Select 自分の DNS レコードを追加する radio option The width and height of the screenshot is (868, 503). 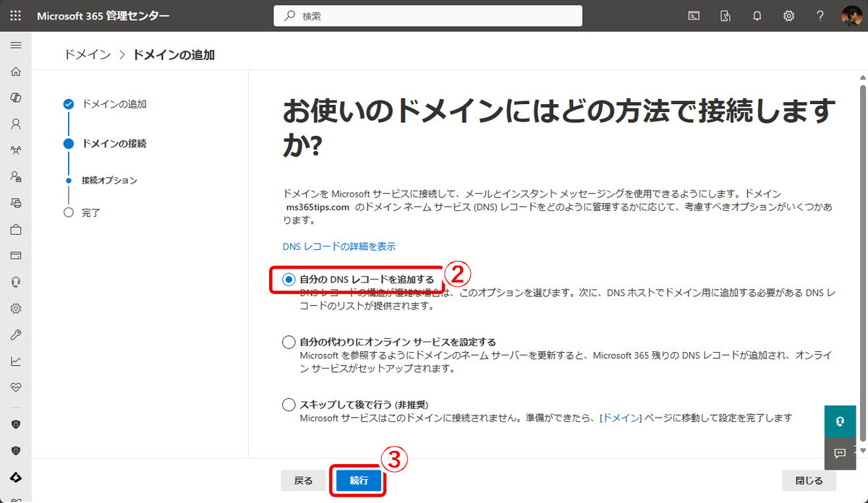coord(289,279)
